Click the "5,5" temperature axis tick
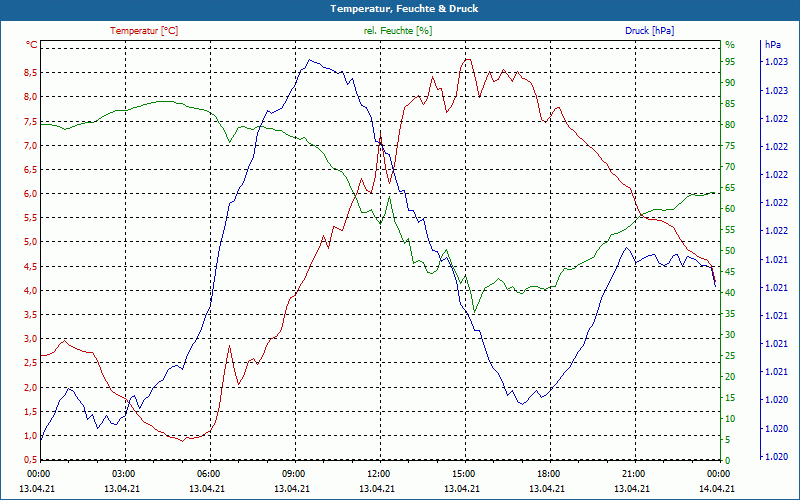Viewport: 800px width, 500px height. click(30, 218)
